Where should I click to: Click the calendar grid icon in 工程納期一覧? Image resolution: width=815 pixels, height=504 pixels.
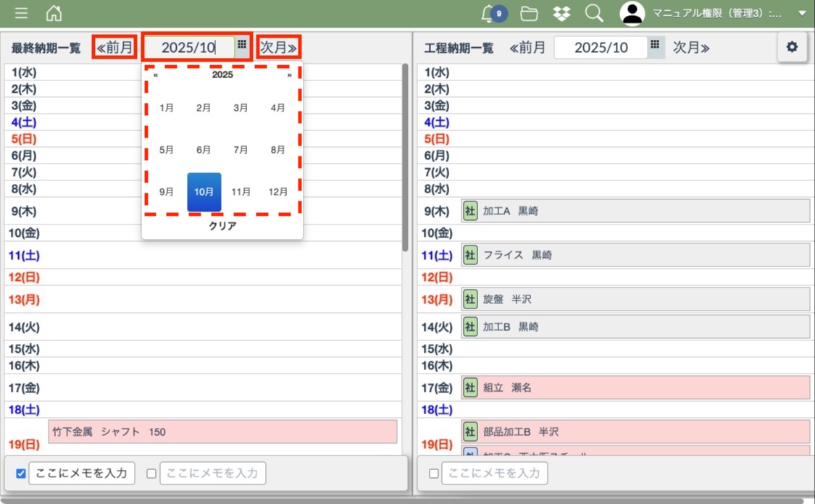[655, 45]
